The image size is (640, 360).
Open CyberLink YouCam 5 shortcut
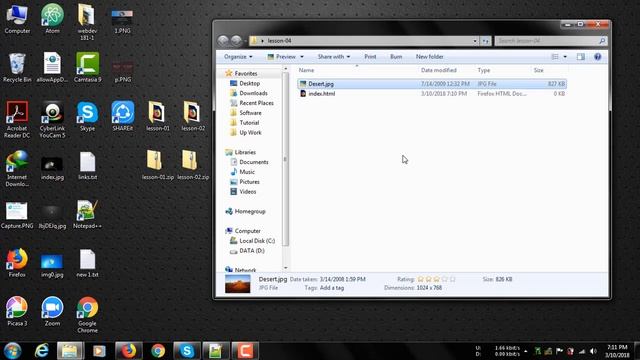click(x=52, y=119)
